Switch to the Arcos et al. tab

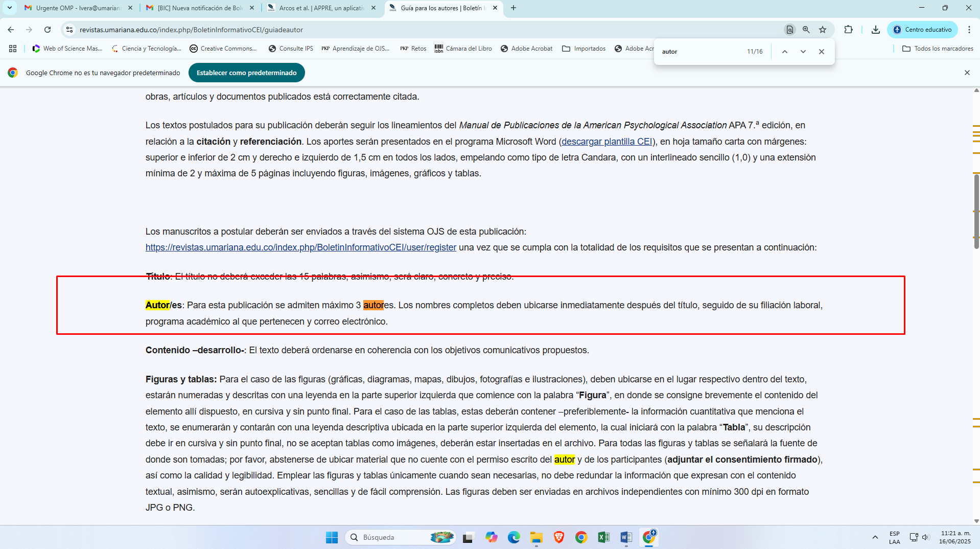point(321,8)
